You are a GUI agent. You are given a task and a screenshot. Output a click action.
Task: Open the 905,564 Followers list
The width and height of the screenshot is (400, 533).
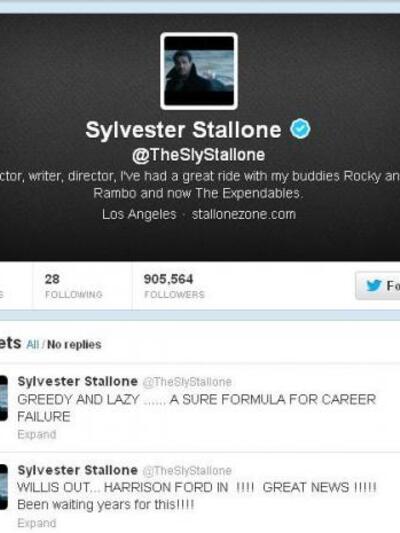click(x=174, y=286)
